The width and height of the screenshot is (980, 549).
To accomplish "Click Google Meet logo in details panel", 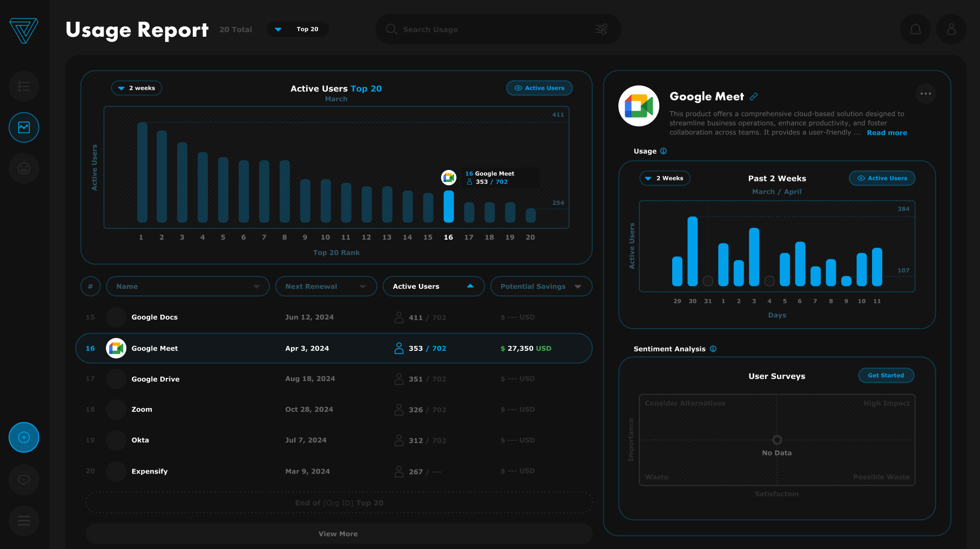I will (639, 106).
